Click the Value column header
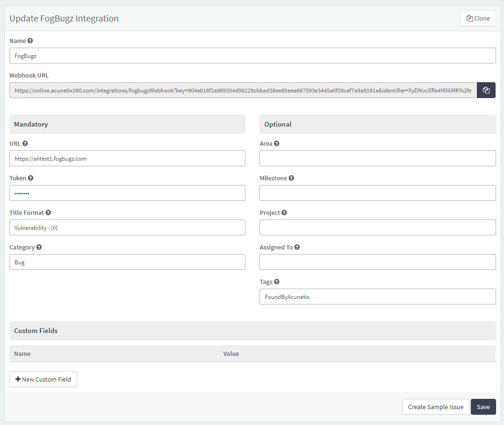Screen dimensions: 504x425 tap(231, 354)
